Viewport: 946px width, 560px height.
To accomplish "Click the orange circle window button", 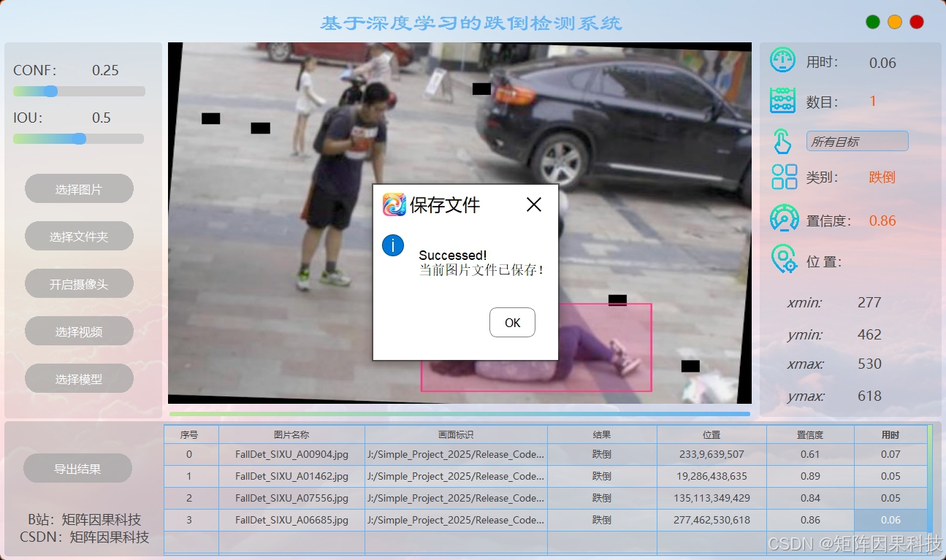I will pyautogui.click(x=895, y=22).
